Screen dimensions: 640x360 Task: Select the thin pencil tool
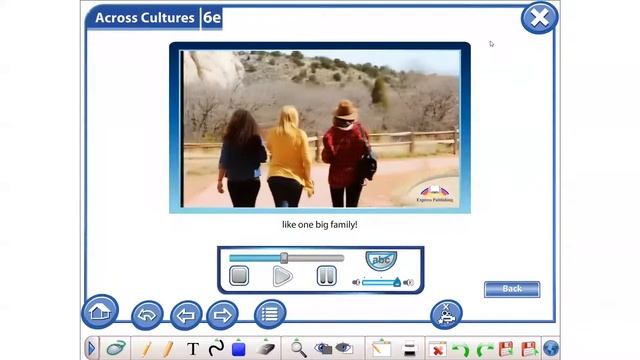point(147,349)
